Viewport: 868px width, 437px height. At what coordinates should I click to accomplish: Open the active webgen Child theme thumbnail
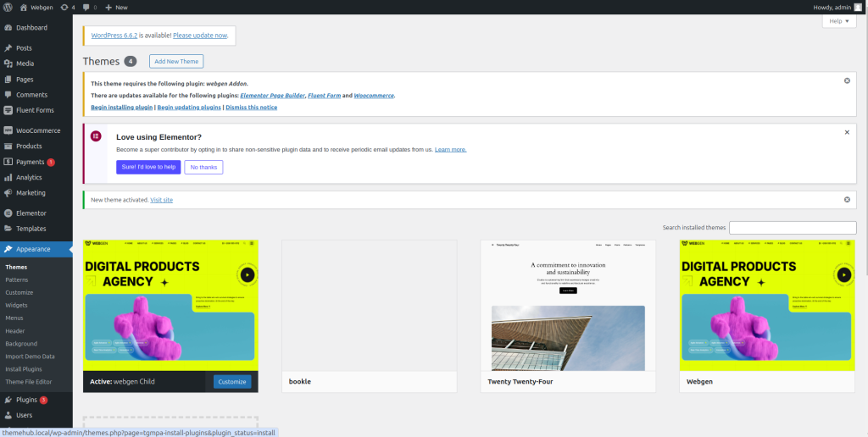[x=170, y=306]
